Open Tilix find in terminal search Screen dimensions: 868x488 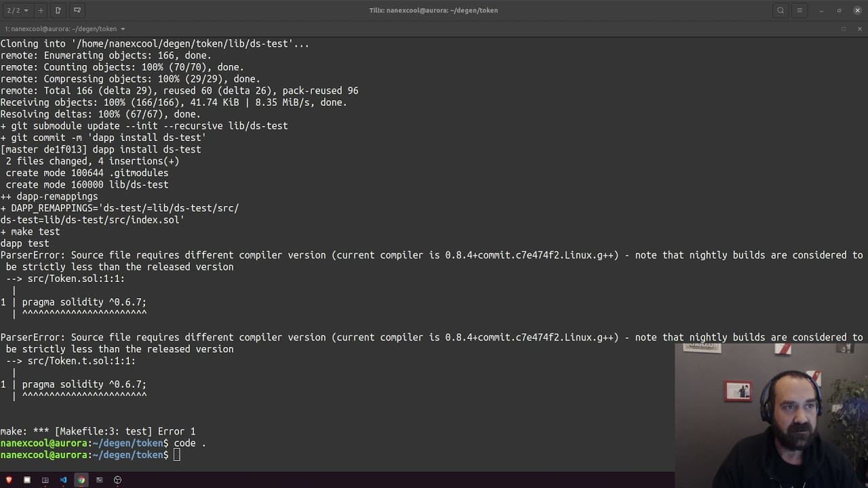[781, 10]
